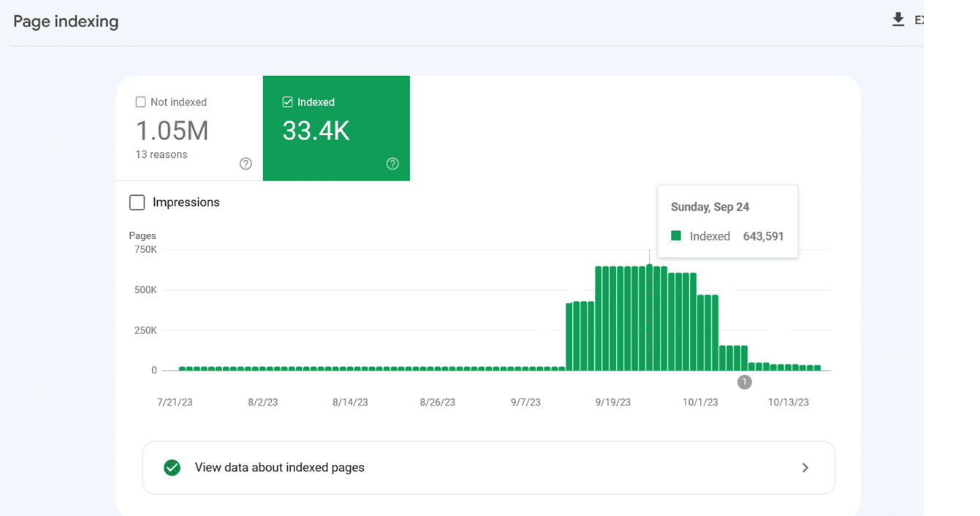980x516 pixels.
Task: Open help icon on green Indexed card
Action: click(392, 164)
